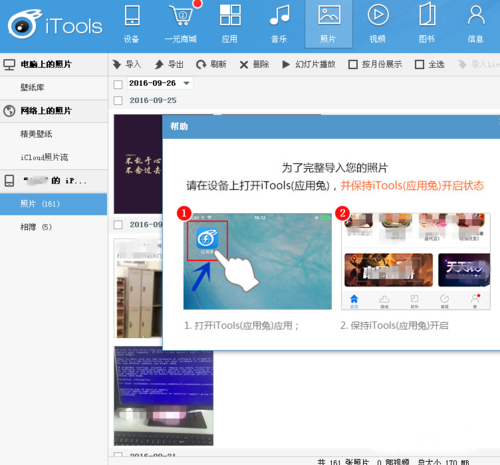Select 电脑上的照片 in sidebar
This screenshot has width=500, height=465.
pyautogui.click(x=54, y=64)
